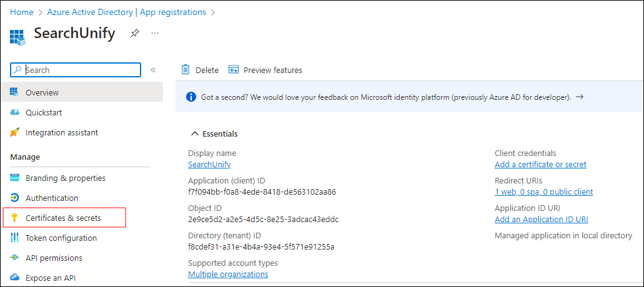
Task: Click the Preview features icon
Action: coord(234,70)
